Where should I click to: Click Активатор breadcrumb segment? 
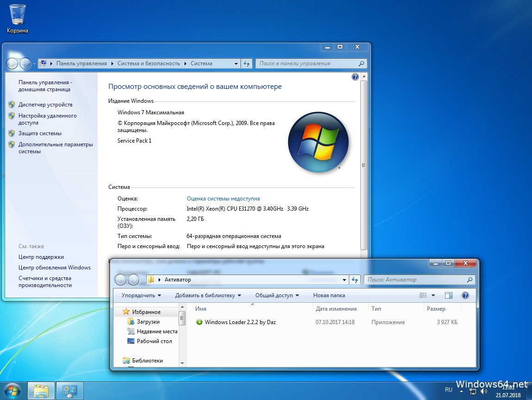(178, 280)
